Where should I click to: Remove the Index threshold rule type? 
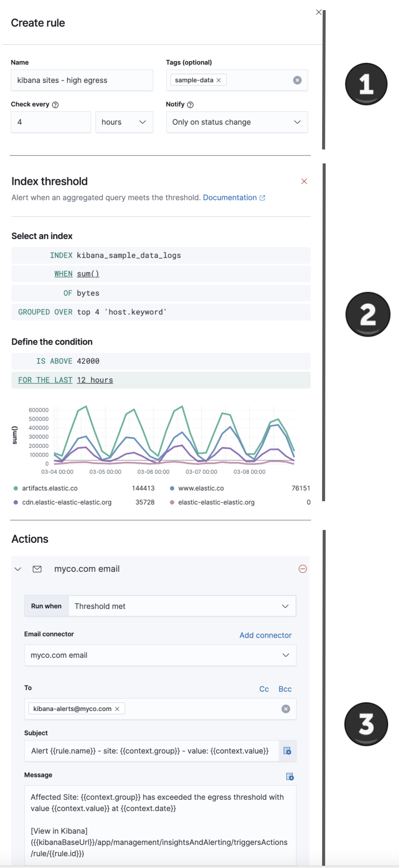click(304, 182)
